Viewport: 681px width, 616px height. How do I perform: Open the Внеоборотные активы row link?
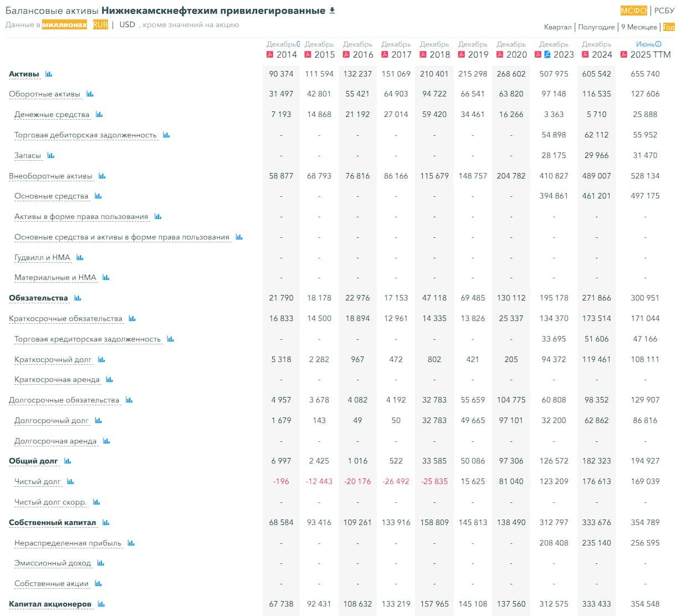pos(50,176)
